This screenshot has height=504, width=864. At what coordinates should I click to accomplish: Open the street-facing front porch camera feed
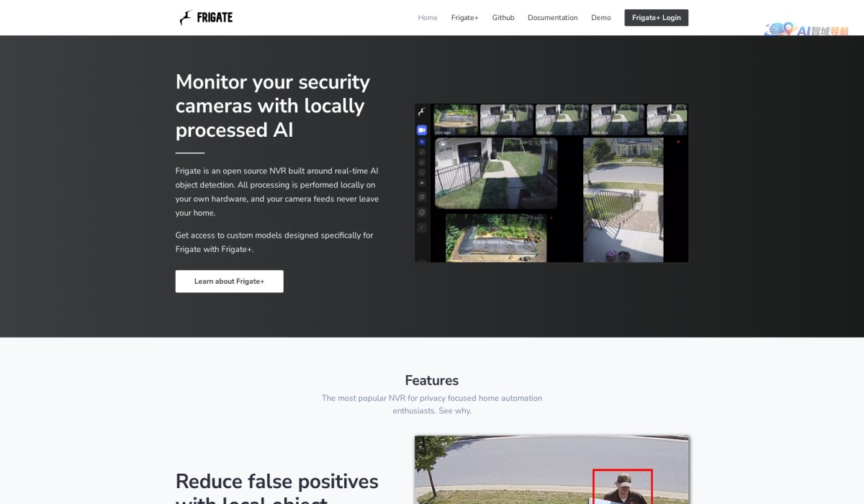coord(624,199)
